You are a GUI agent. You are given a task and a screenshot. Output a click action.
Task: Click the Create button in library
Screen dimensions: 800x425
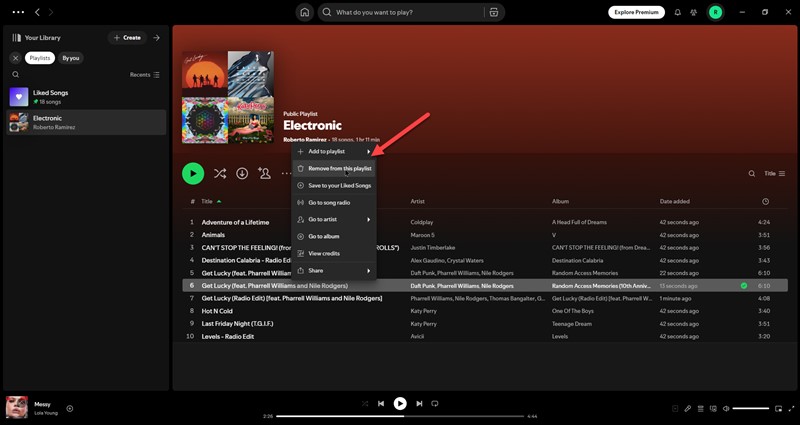(x=127, y=38)
